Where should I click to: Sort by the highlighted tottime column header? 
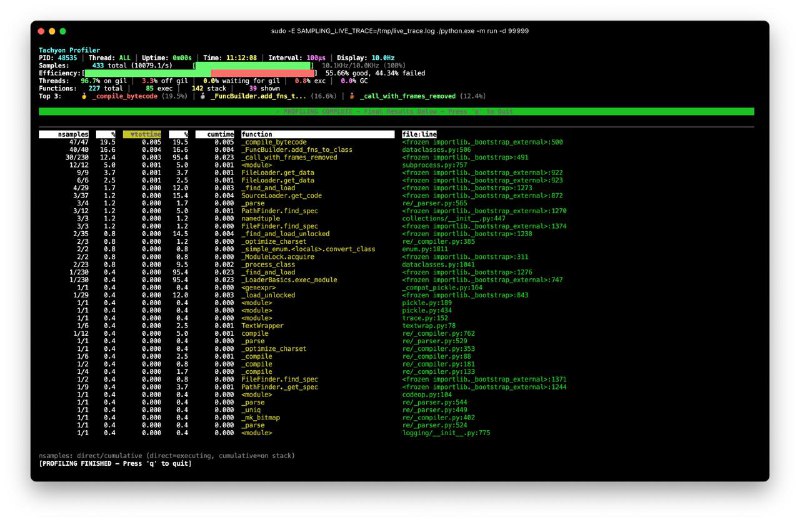pyautogui.click(x=143, y=134)
